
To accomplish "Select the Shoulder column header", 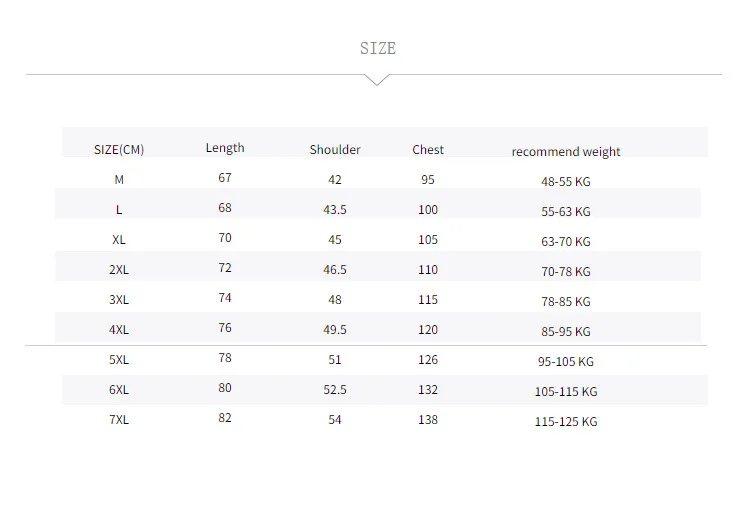I will tap(335, 149).
